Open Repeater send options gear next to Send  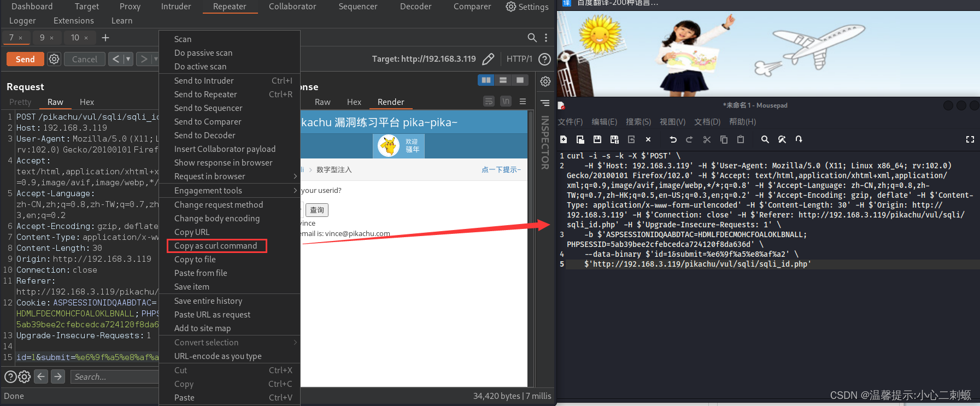54,59
